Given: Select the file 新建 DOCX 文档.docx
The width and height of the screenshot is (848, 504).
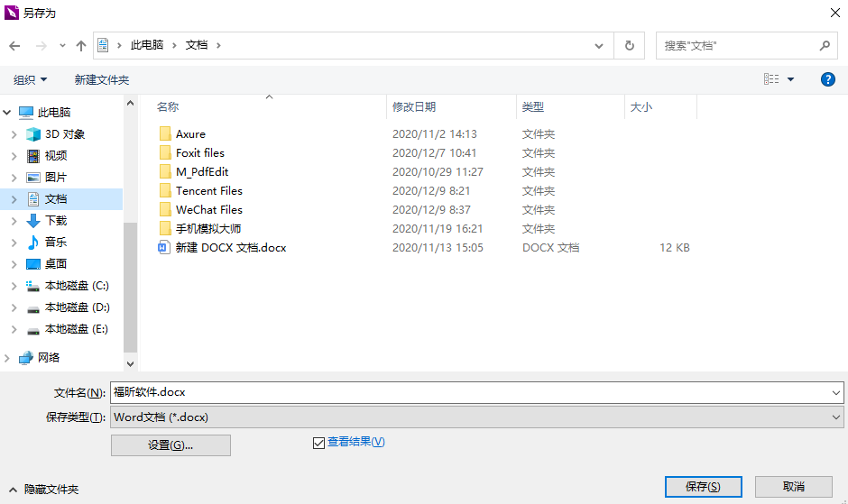Looking at the screenshot, I should click(x=231, y=248).
